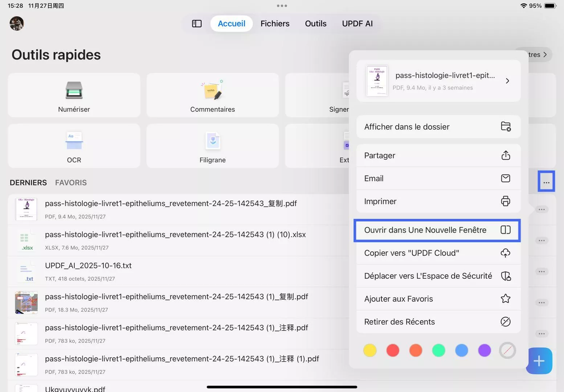The height and width of the screenshot is (392, 564).
Task: Click the cloud upload icon for UPDF Cloud
Action: (x=506, y=253)
